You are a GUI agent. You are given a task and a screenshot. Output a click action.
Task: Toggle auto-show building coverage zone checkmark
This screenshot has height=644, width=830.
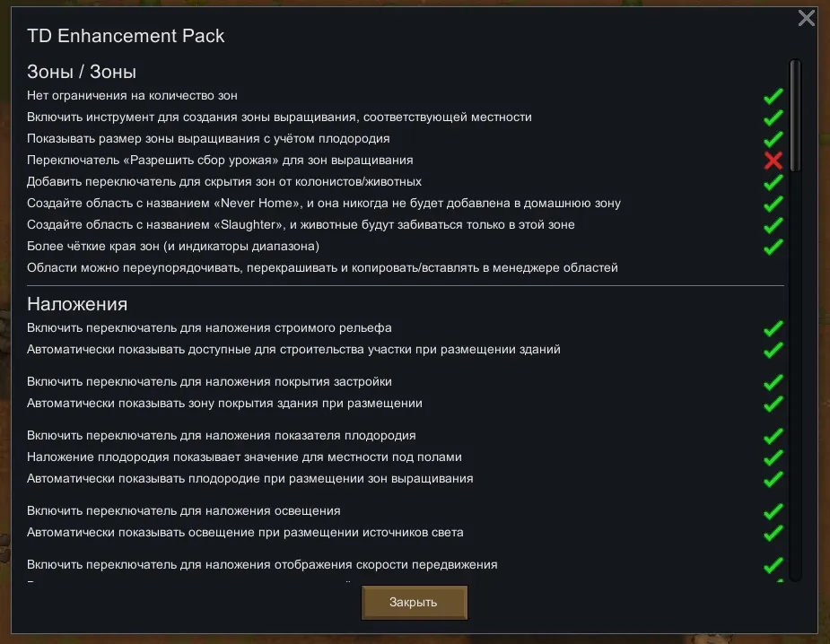coord(773,404)
